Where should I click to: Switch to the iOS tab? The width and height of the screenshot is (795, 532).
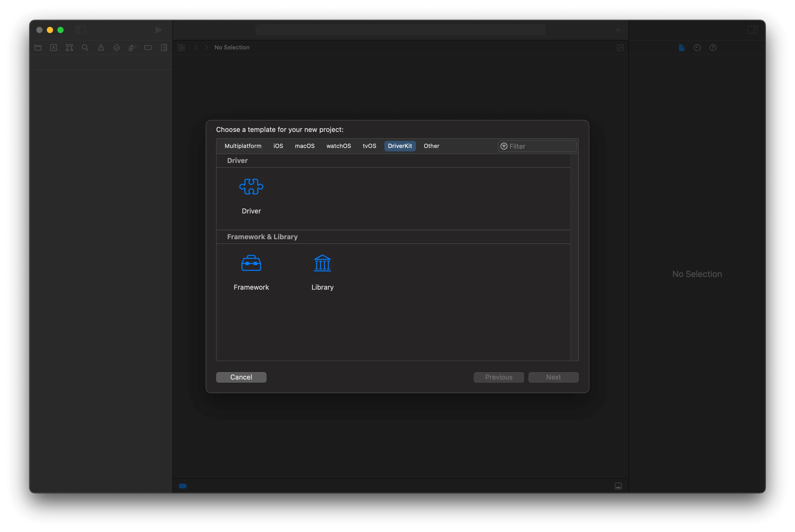click(x=278, y=146)
